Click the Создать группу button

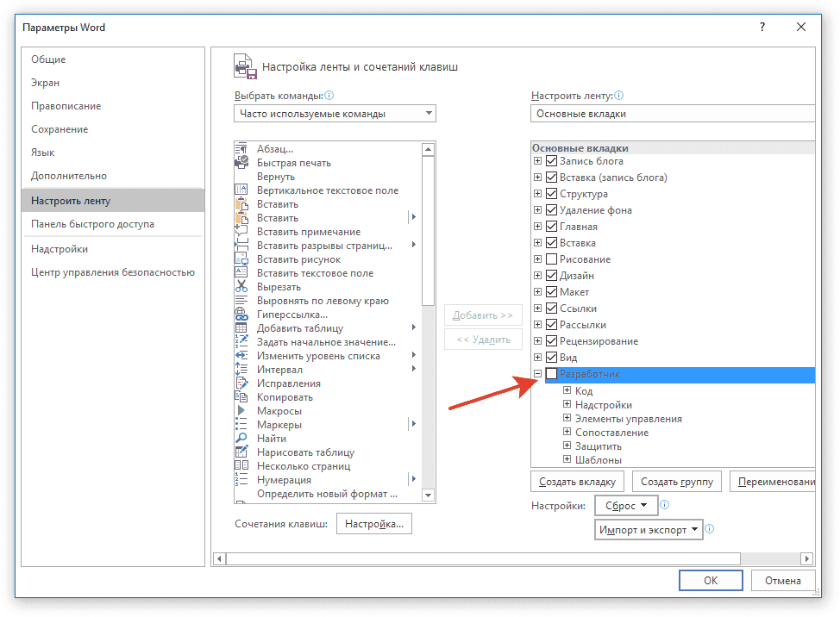[677, 482]
